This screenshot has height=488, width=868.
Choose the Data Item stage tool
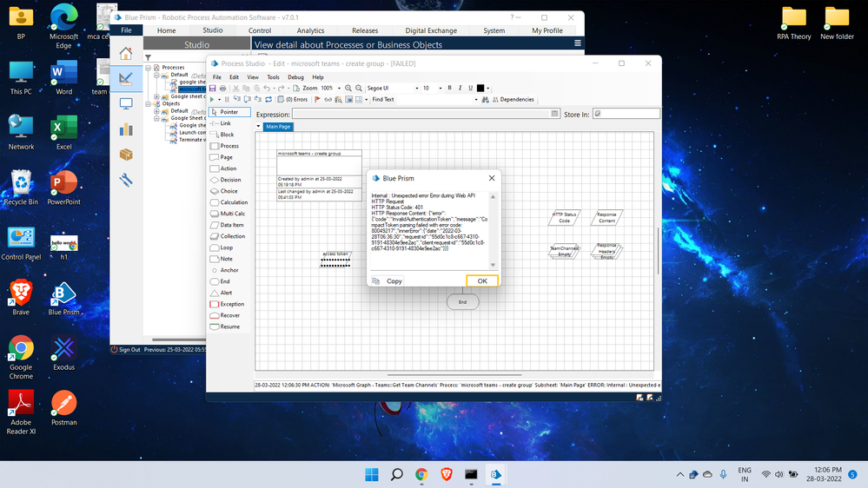coord(231,225)
